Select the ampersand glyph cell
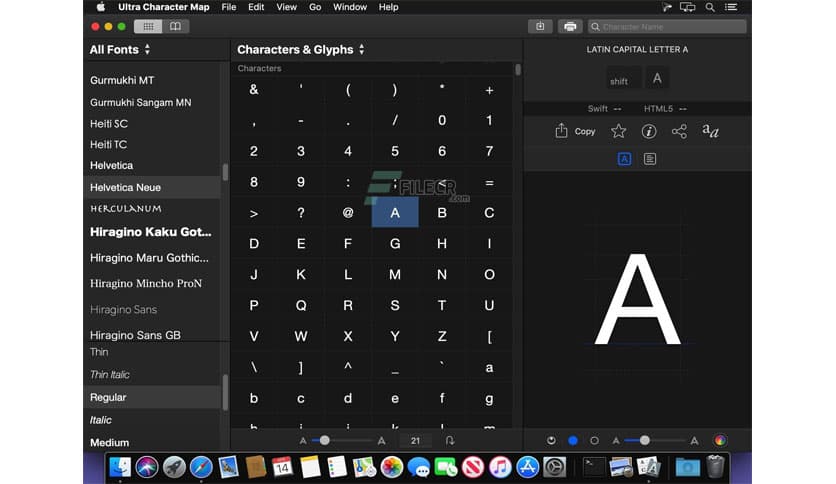Screen dimensions: 836x484 coord(254,90)
